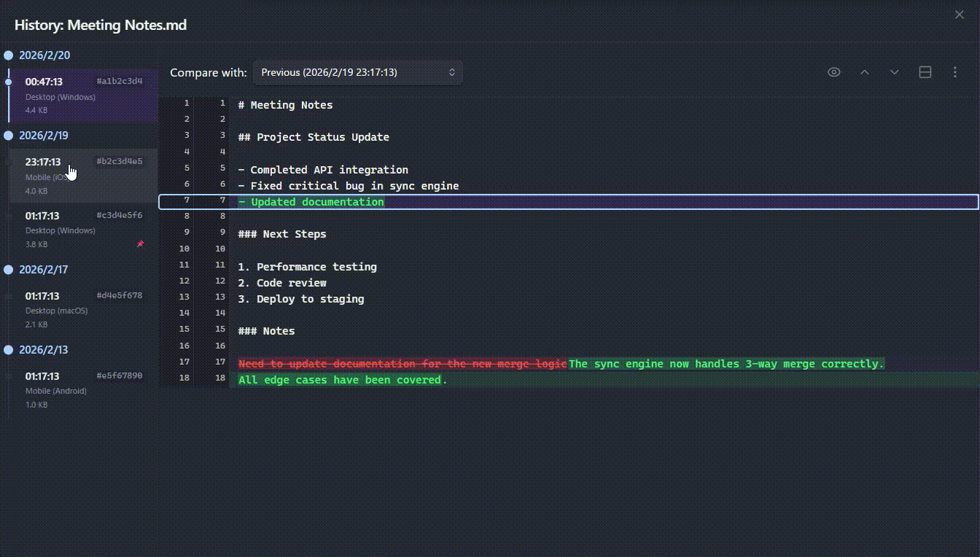The image size is (980, 557).
Task: Click the "## Project Status Update" line
Action: (x=314, y=137)
